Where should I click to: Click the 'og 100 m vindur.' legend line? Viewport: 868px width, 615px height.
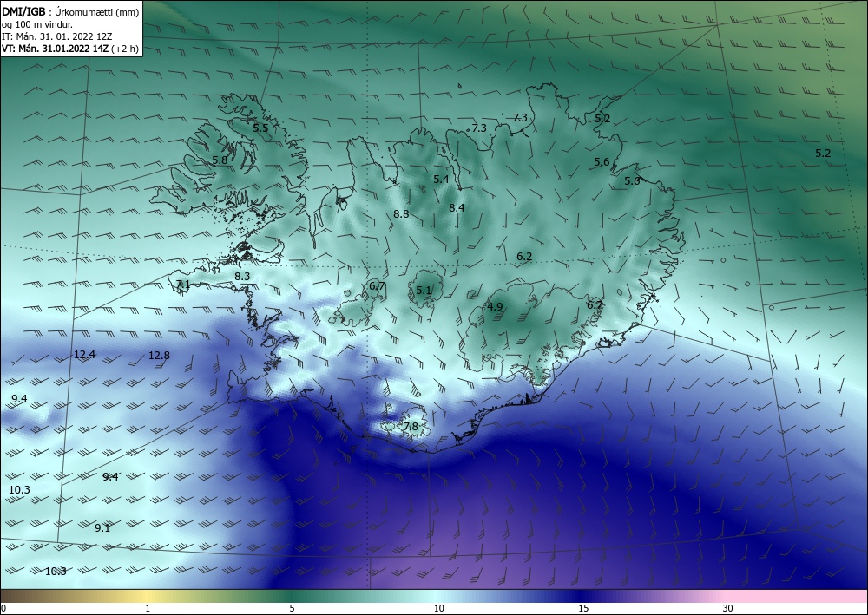coord(37,23)
